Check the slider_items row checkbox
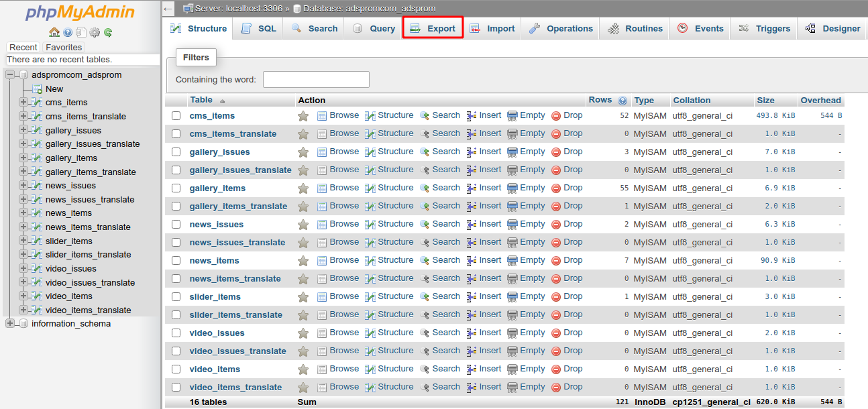 pyautogui.click(x=176, y=297)
